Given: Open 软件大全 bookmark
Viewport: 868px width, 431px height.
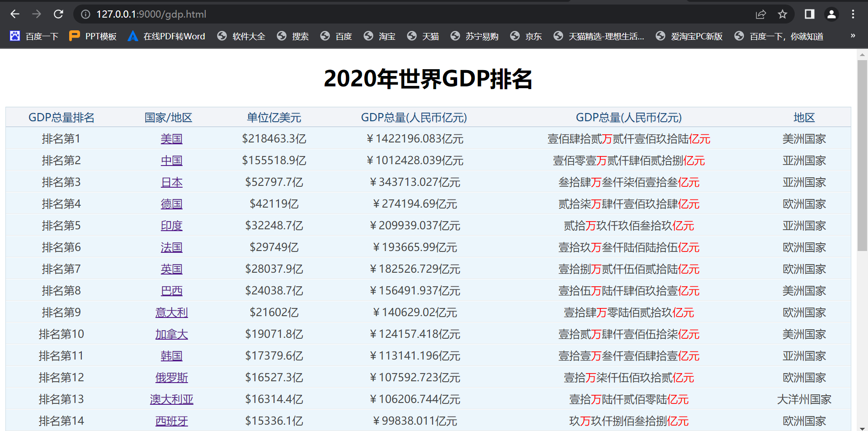Looking at the screenshot, I should (241, 36).
